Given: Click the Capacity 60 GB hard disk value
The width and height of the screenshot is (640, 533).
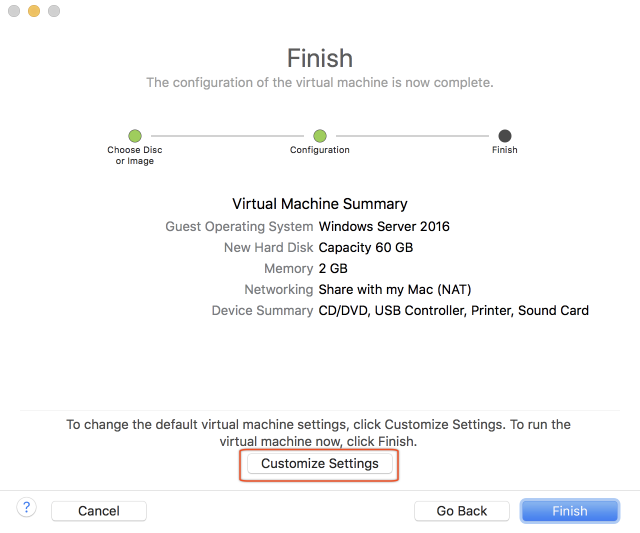Looking at the screenshot, I should 365,247.
